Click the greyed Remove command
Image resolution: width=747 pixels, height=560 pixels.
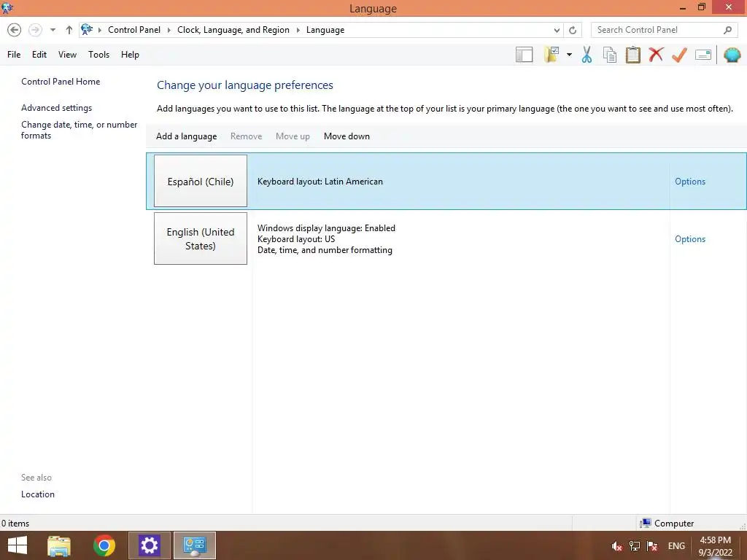tap(247, 136)
